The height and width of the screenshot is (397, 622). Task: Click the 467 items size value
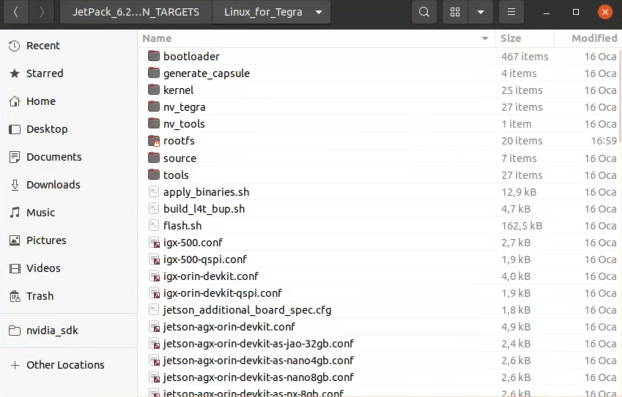[524, 56]
